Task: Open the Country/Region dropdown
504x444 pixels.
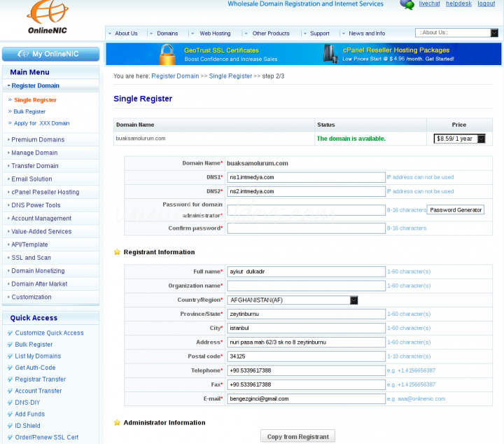Action: (x=353, y=300)
